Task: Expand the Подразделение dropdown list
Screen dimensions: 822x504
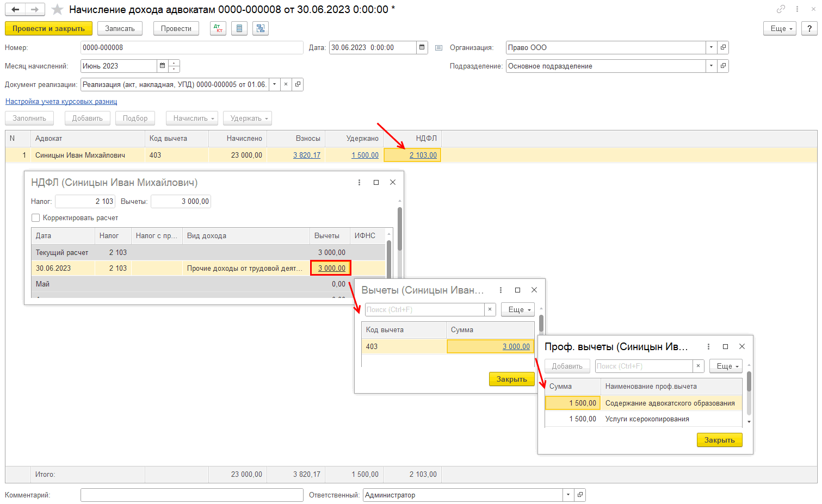Action: click(x=711, y=66)
